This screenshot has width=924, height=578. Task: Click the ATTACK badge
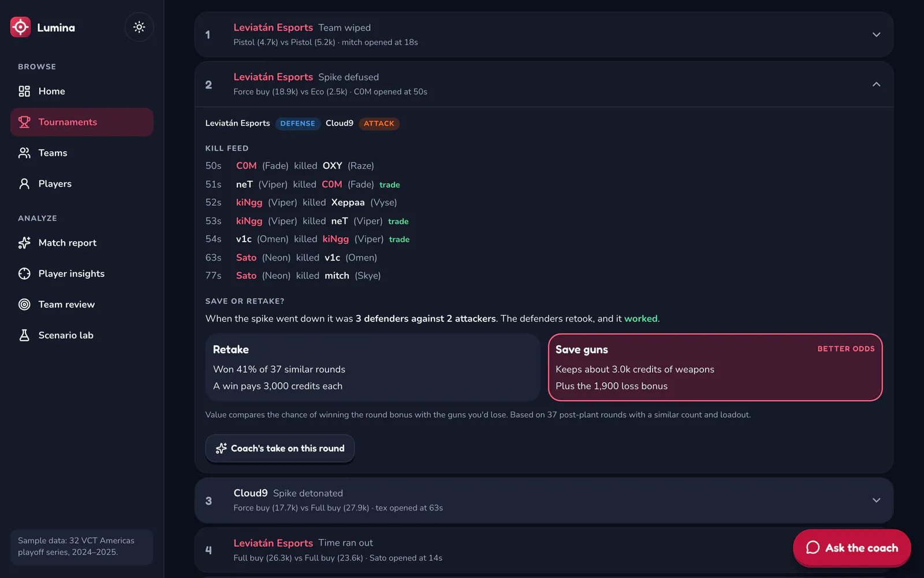379,124
